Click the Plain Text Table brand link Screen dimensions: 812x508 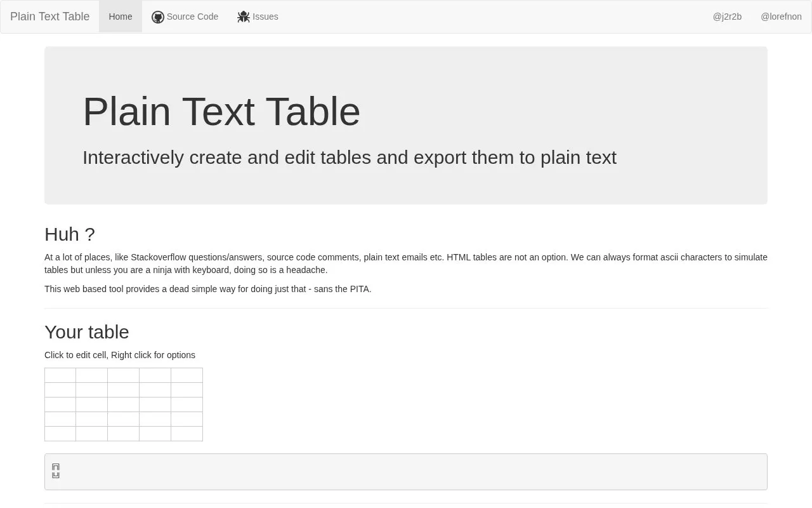[49, 17]
